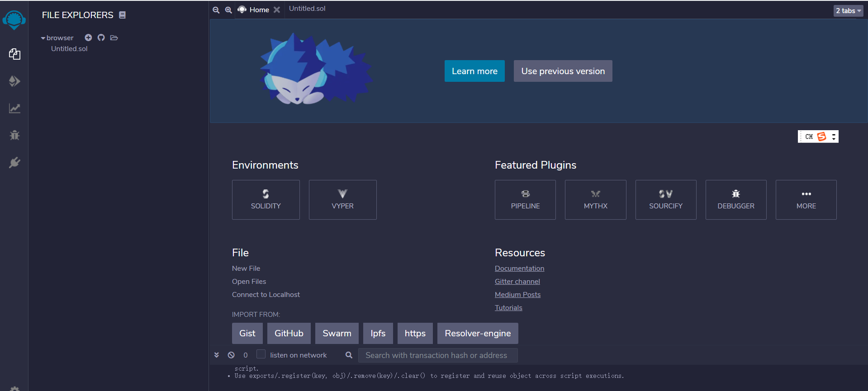This screenshot has width=868, height=391.
Task: Open the Plugin Manager plug icon
Action: pos(14,162)
